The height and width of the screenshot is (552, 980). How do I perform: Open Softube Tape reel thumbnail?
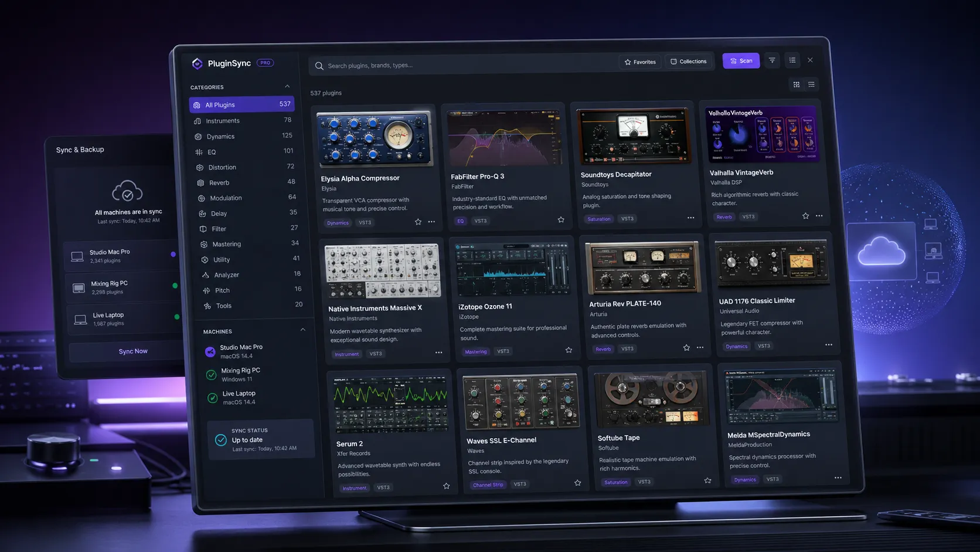tap(651, 399)
